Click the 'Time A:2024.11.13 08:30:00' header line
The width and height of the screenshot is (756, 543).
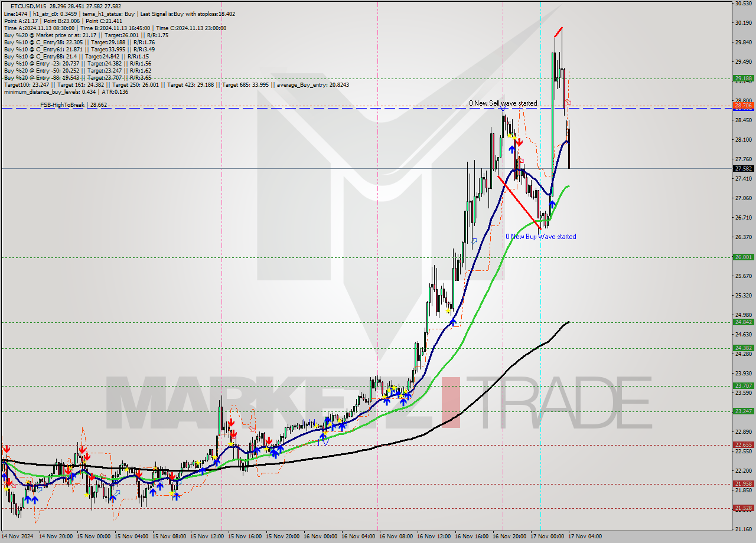[x=115, y=28]
